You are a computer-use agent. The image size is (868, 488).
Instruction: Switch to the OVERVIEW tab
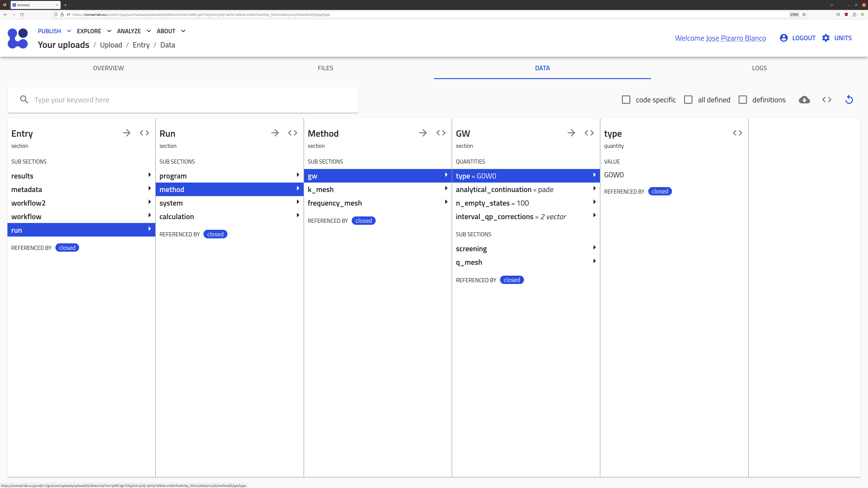coord(108,68)
